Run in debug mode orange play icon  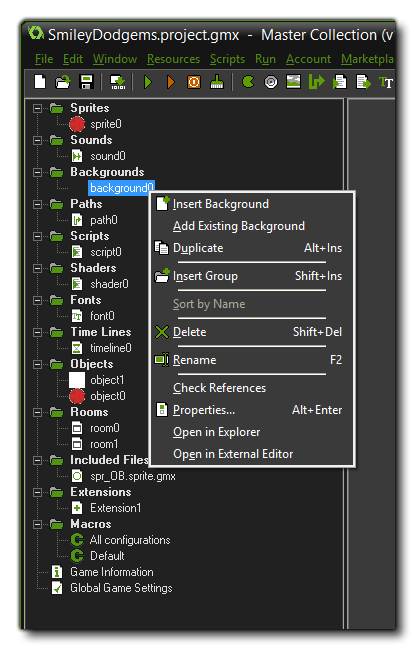(x=170, y=82)
